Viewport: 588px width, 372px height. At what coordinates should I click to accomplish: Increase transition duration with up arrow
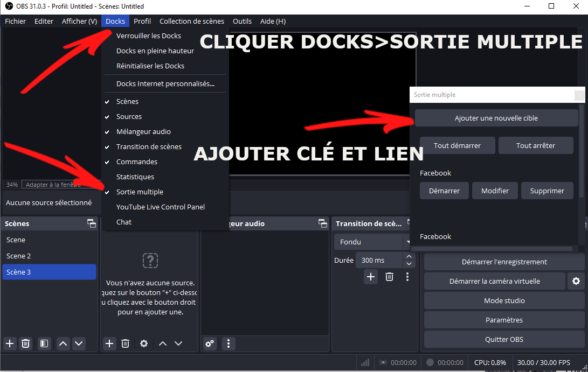click(x=409, y=257)
